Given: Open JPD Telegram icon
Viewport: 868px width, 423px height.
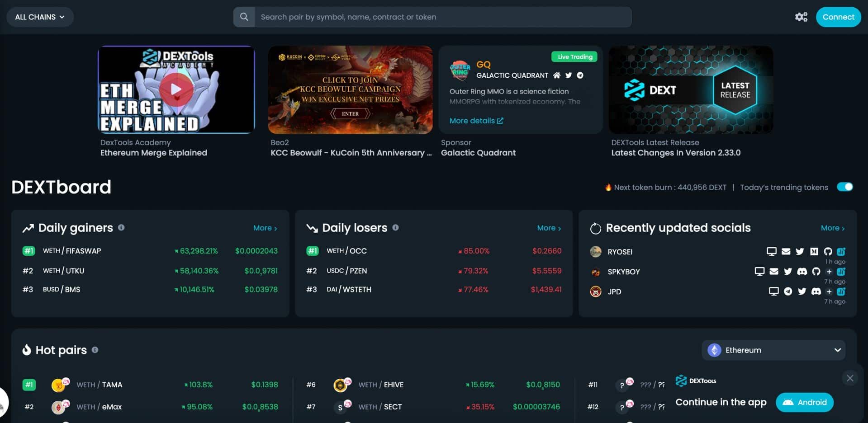Looking at the screenshot, I should coord(788,291).
